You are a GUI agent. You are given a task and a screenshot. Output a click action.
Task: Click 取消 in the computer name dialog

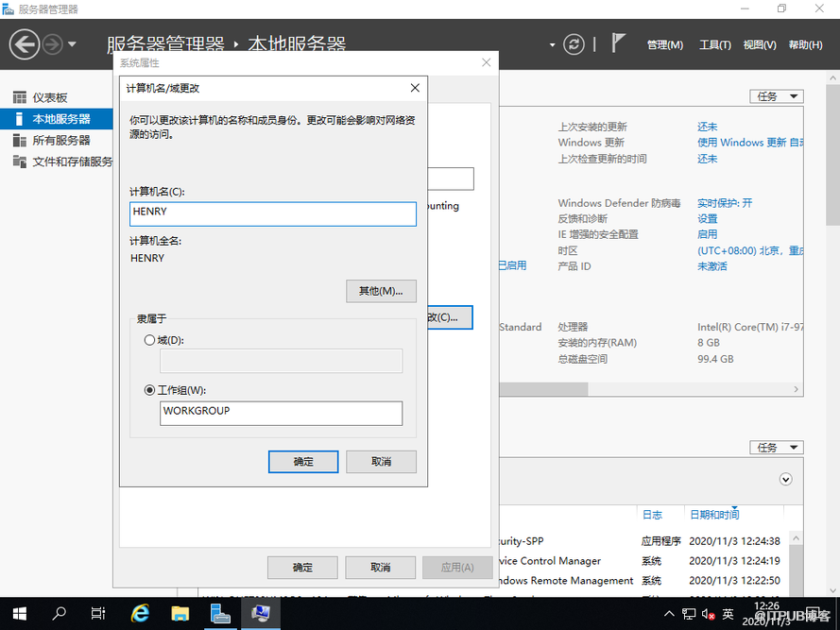(x=381, y=462)
